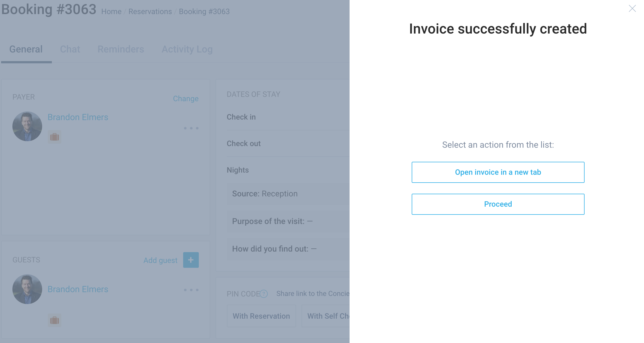644x343 pixels.
Task: Click the three-dot menu next to payer
Action: 191,128
